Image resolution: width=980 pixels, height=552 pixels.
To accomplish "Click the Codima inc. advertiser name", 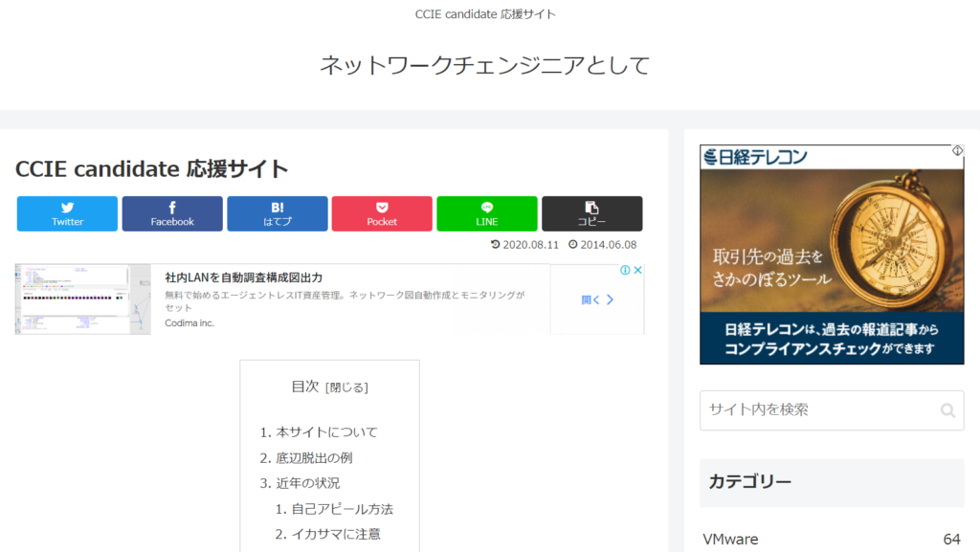I will (x=189, y=322).
